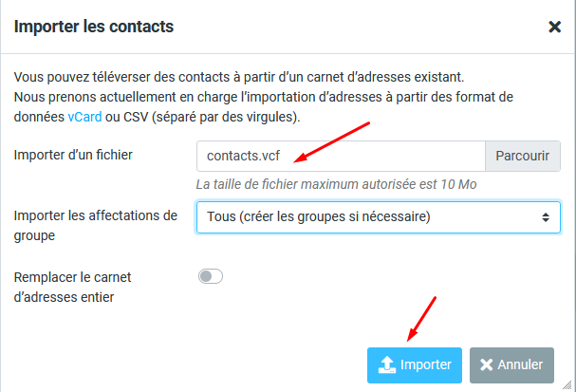Click the Importer d'un fichier label
This screenshot has height=392, width=576.
tap(73, 155)
